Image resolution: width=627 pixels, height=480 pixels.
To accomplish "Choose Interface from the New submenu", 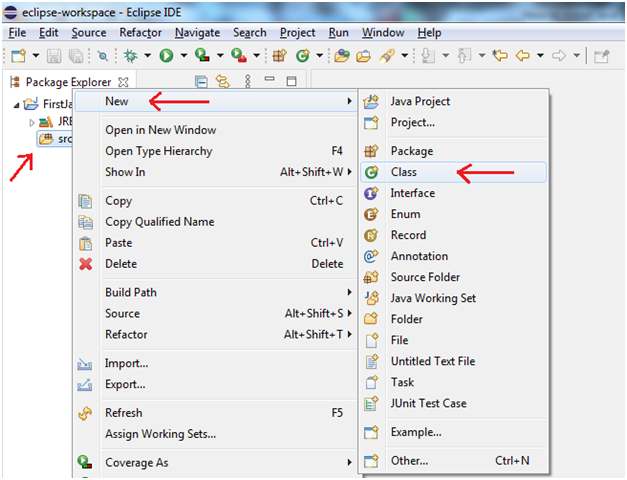I will point(453,193).
